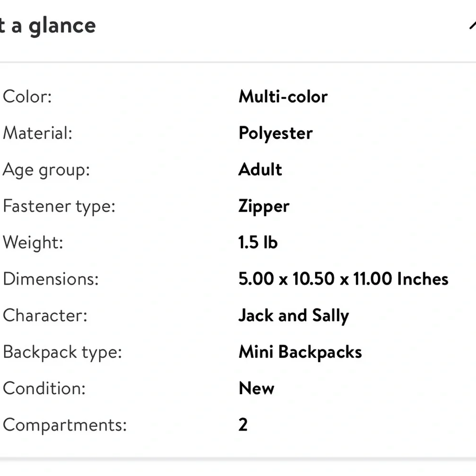Click the Character label
Screen dimensions: 476x476
tap(45, 316)
